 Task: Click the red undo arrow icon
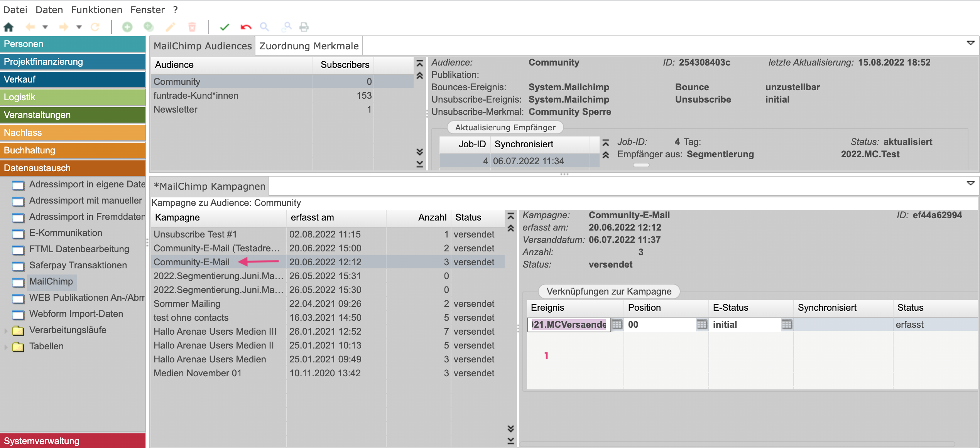click(246, 27)
